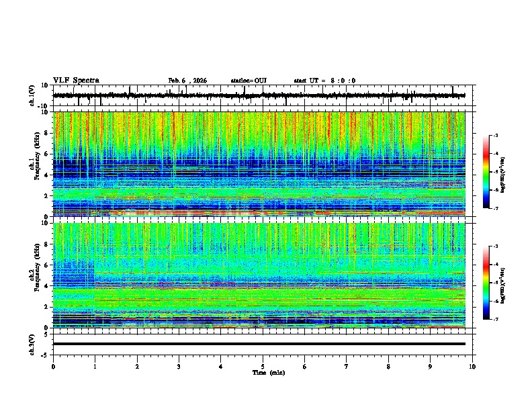Screen dimensions: 532x411
Task: Click the "6" kHz tick on ch.2 spectrogram
Action: coord(46,265)
